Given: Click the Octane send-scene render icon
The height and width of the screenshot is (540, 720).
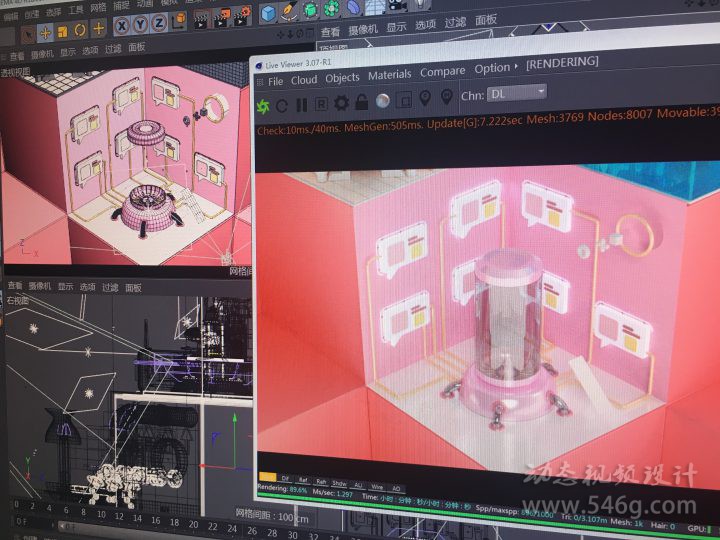Looking at the screenshot, I should click(263, 106).
